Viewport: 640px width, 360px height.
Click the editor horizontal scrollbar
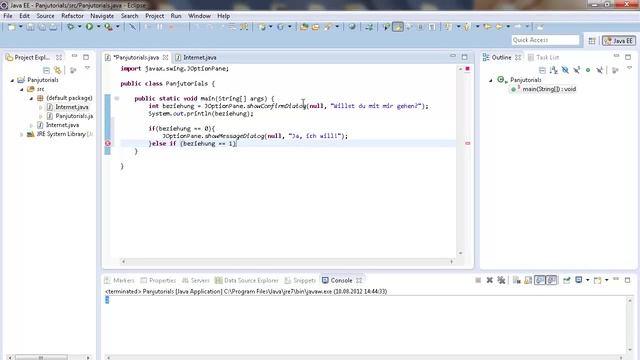287,262
